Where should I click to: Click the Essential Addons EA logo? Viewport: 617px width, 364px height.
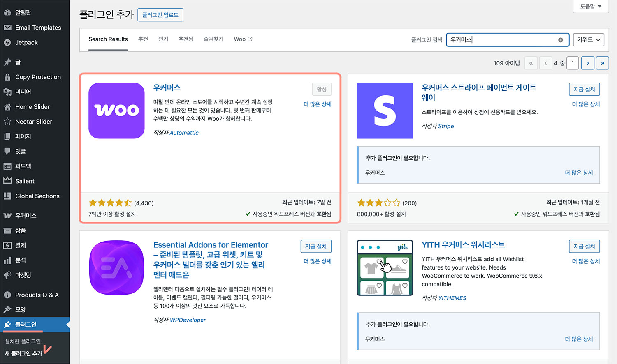[116, 267]
